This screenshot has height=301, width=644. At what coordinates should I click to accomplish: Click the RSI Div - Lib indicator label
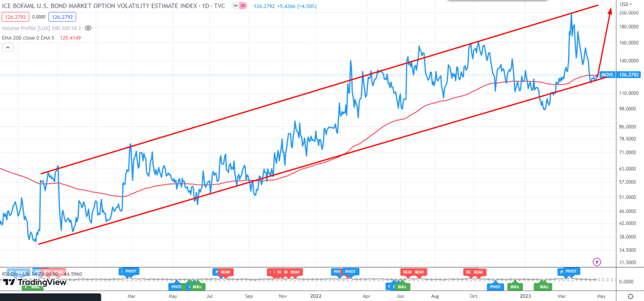click(15, 273)
